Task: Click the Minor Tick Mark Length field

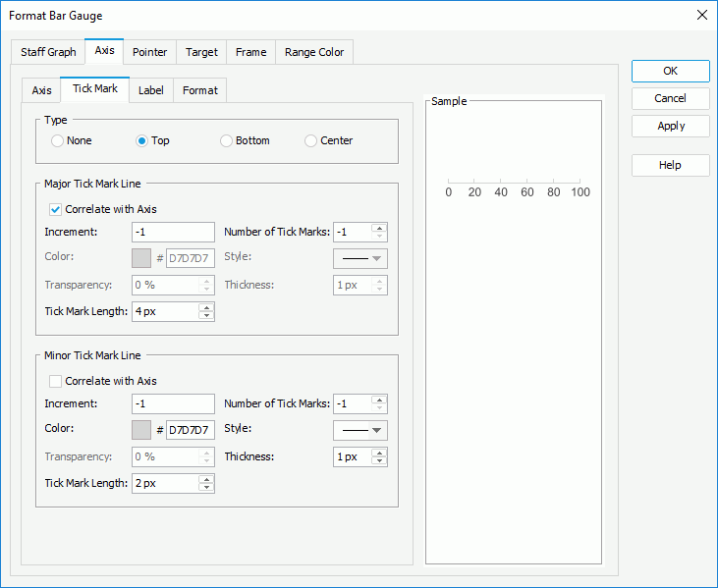Action: 165,483
